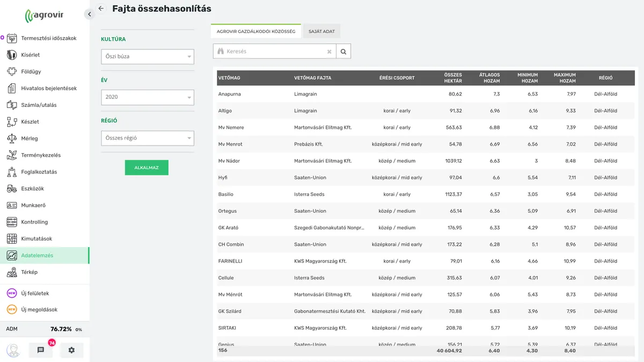Screen dimensions: 644x362
Task: Click the search magnifier button
Action: tap(343, 52)
